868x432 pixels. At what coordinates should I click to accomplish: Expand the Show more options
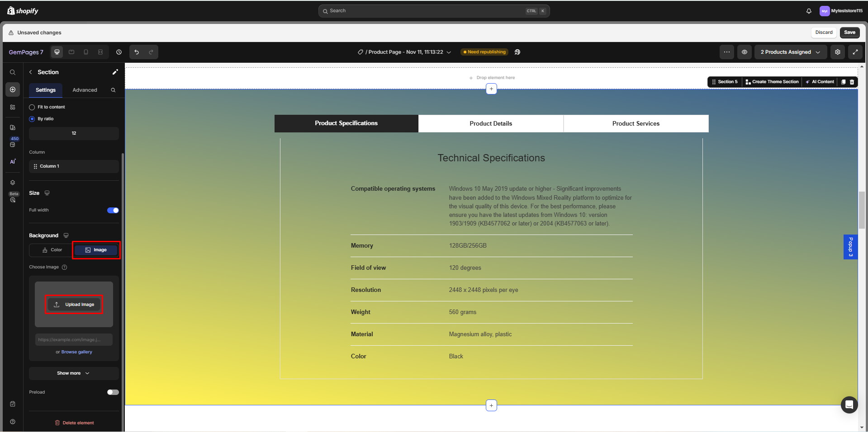[73, 373]
